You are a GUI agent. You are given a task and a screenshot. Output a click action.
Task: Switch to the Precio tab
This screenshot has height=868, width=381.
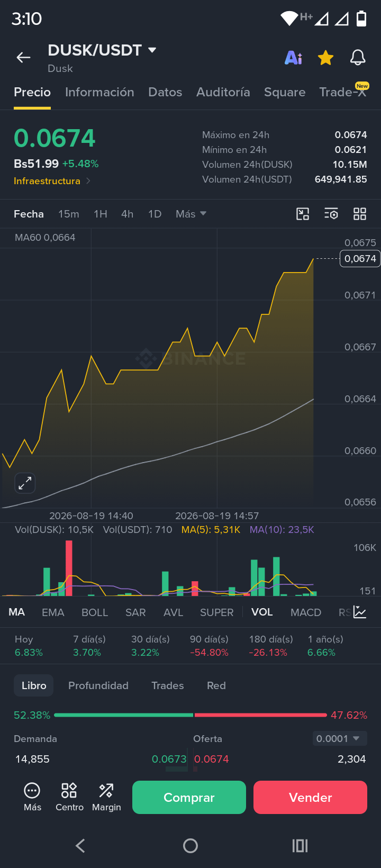tap(32, 92)
